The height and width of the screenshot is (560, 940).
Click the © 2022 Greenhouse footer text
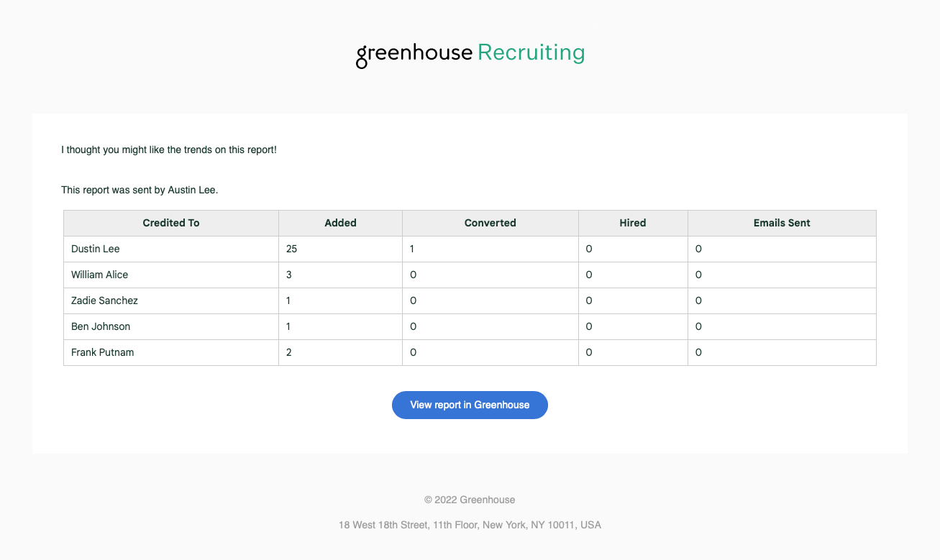(470, 500)
